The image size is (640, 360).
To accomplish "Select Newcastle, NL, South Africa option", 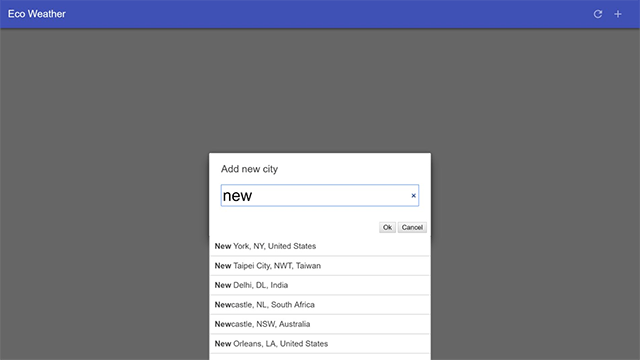I will click(x=320, y=304).
